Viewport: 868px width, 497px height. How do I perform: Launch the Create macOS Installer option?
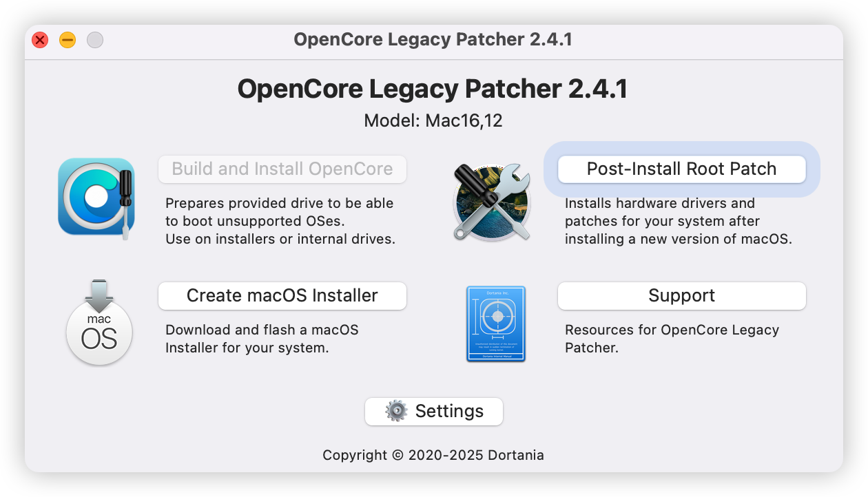pyautogui.click(x=282, y=296)
